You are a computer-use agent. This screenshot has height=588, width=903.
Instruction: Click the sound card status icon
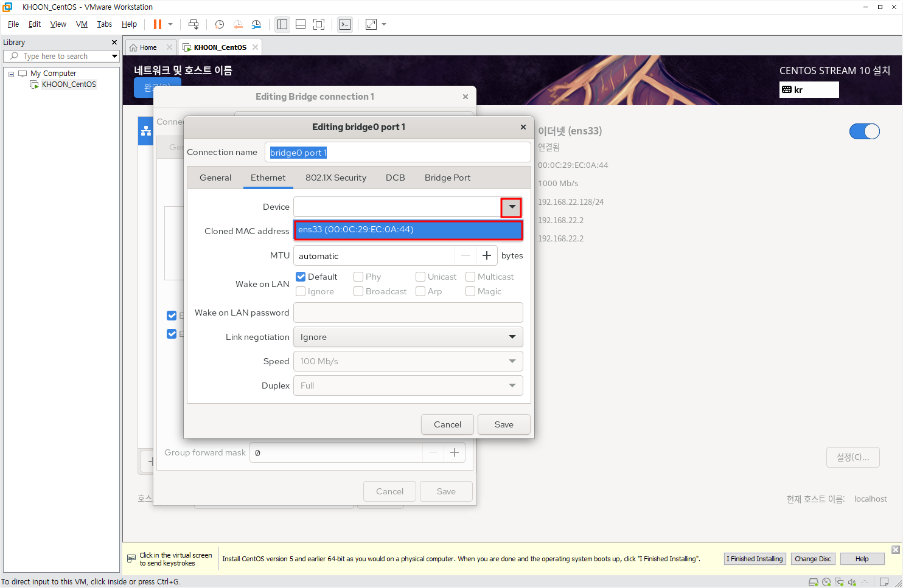[852, 582]
